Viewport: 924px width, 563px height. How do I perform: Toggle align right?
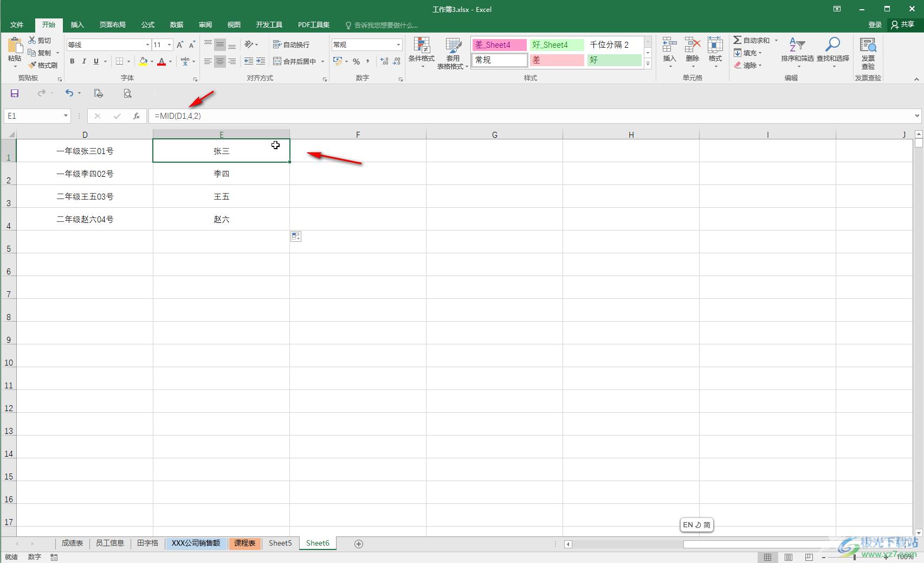click(x=232, y=61)
